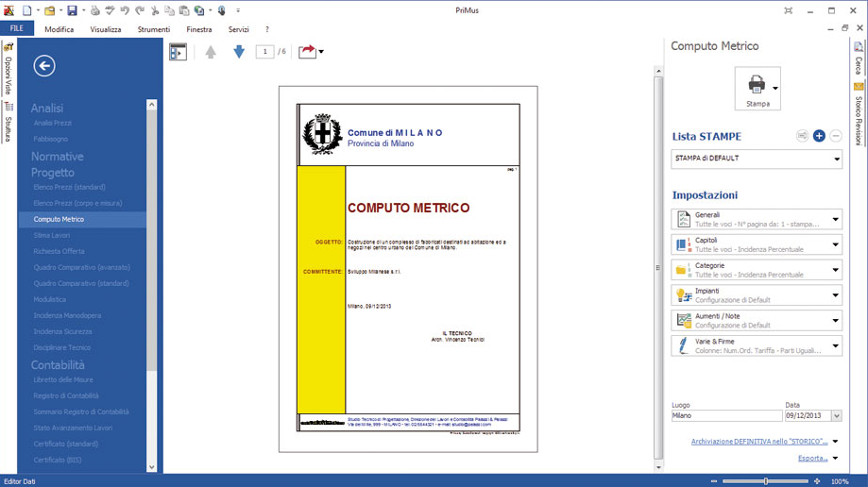Click the Luogo text field containing Milano

pyautogui.click(x=725, y=415)
